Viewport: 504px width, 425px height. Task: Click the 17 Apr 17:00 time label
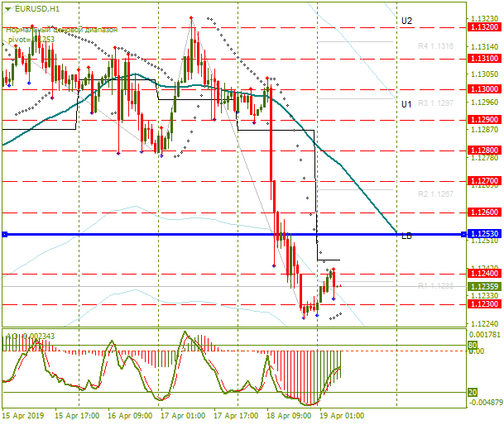coord(236,416)
